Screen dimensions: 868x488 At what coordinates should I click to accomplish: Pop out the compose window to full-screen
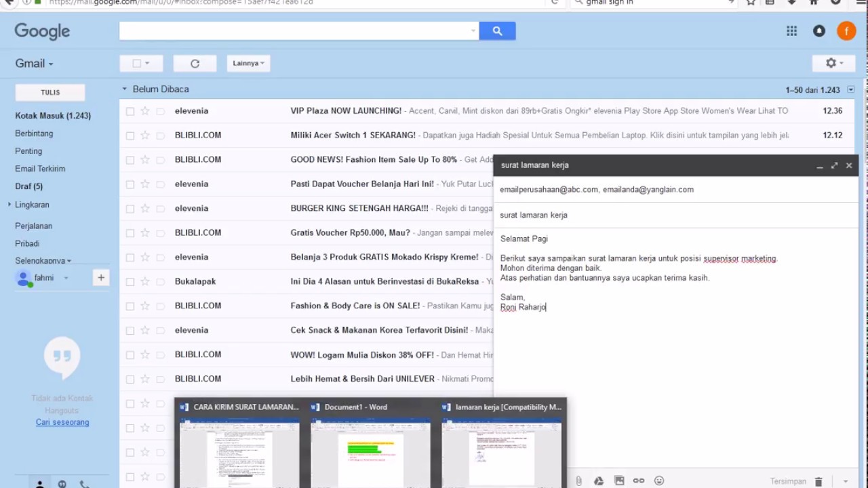pyautogui.click(x=834, y=165)
